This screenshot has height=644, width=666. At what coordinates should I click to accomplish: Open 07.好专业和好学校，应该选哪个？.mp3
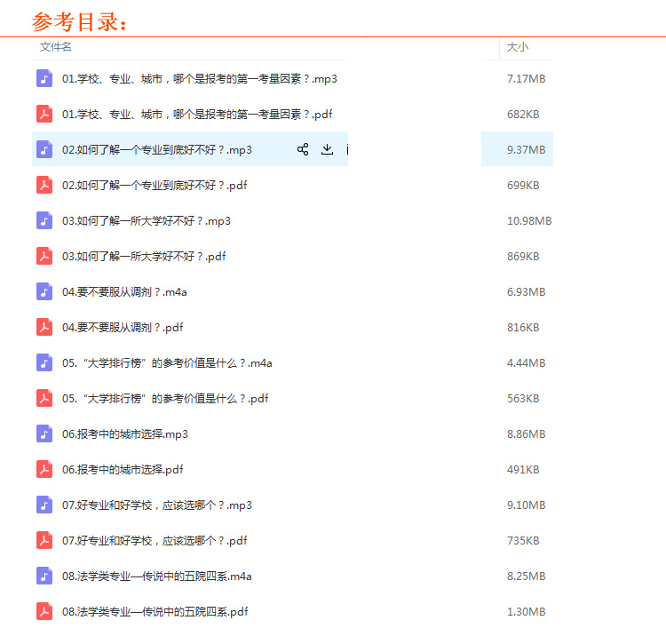(156, 505)
